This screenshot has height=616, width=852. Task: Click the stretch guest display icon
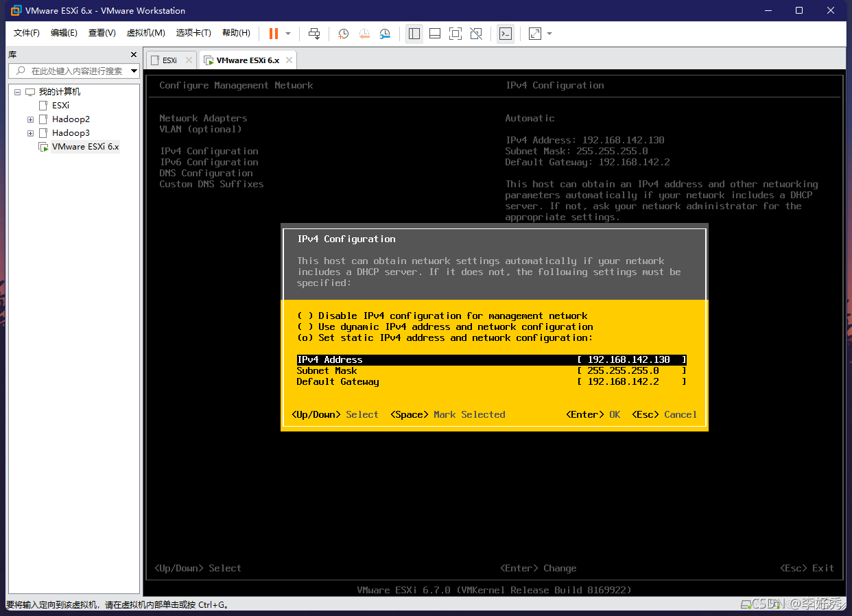(535, 33)
